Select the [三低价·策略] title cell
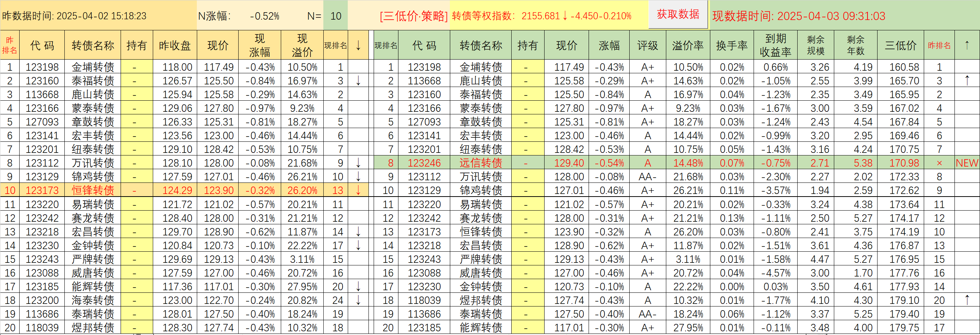 click(414, 16)
